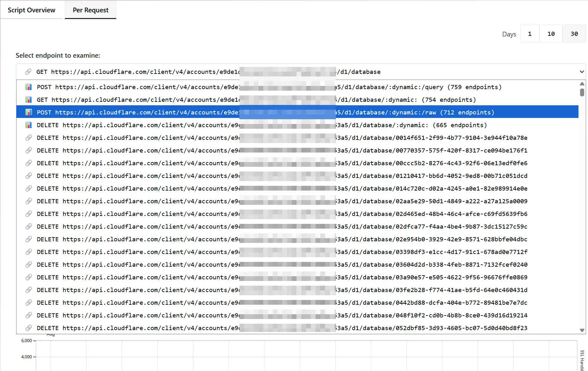The width and height of the screenshot is (588, 371).
Task: Choose DELETE endpoint 052dbf85-3d93-4605-bc07-5d0d40bd8f23
Action: (x=297, y=328)
